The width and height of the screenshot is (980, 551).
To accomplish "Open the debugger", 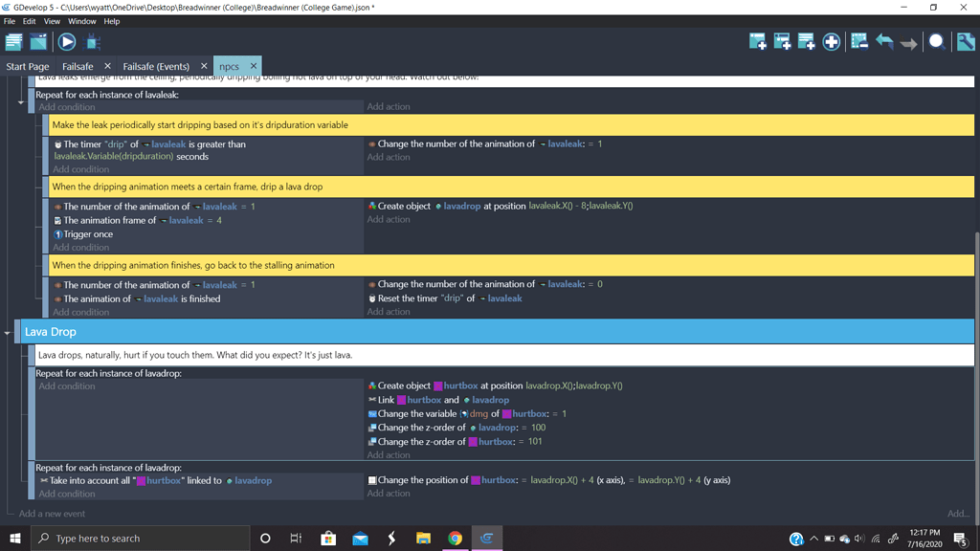I will [93, 41].
